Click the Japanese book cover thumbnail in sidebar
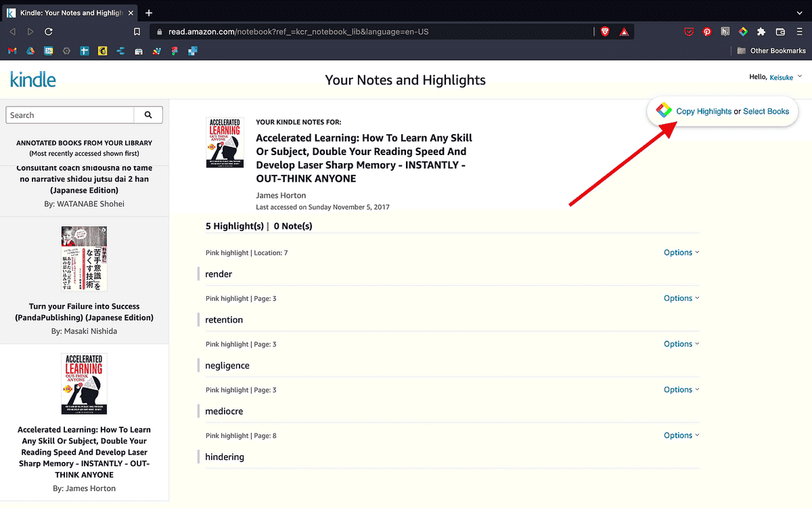Image resolution: width=812 pixels, height=508 pixels. 84,259
